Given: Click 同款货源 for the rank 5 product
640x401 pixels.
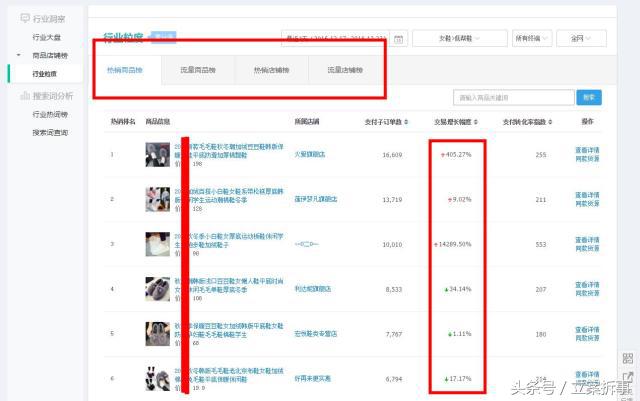Looking at the screenshot, I should 587,339.
